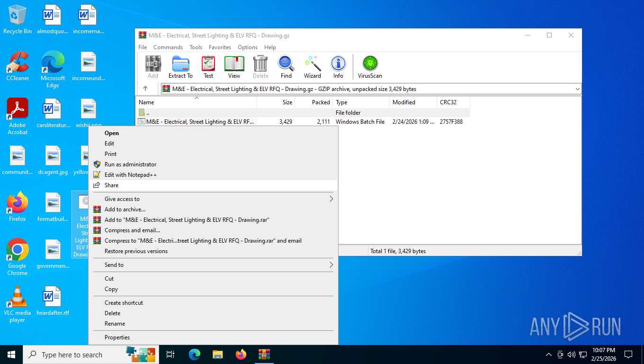Select Firefox desktop shortcut
Image resolution: width=644 pixels, height=364 pixels.
click(18, 207)
